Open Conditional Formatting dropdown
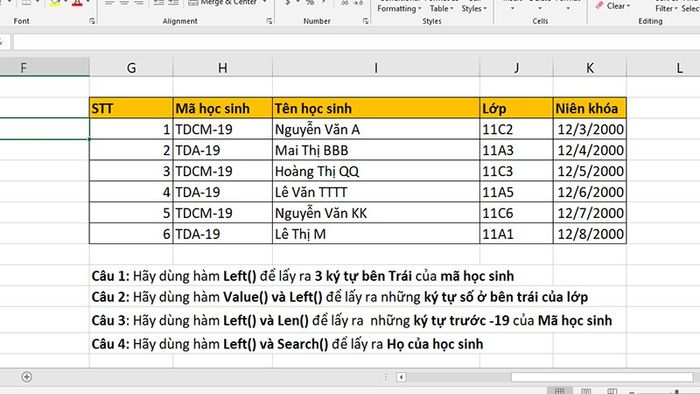The width and height of the screenshot is (700, 394). pyautogui.click(x=399, y=7)
